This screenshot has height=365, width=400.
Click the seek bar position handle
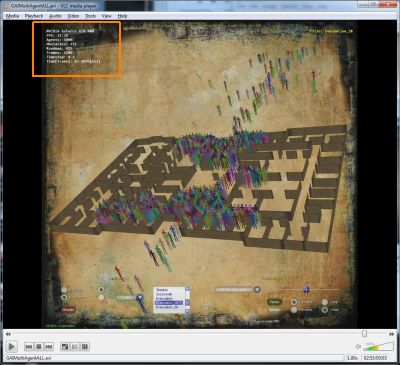(x=364, y=333)
